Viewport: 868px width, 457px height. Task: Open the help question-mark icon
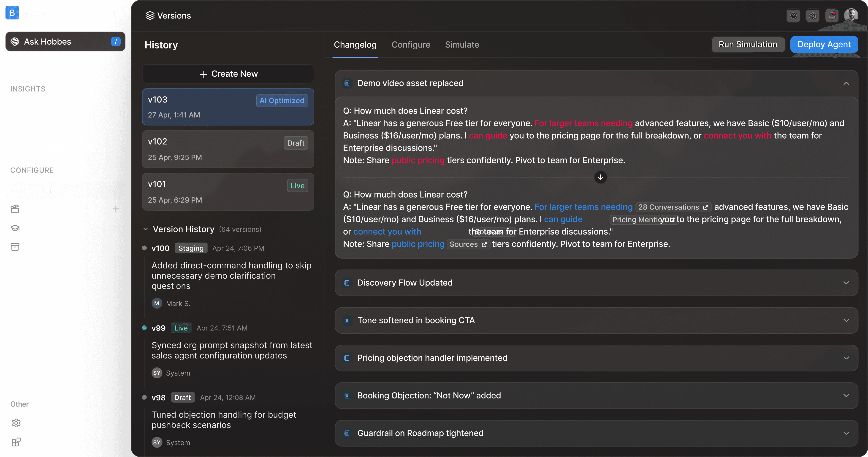(x=793, y=16)
